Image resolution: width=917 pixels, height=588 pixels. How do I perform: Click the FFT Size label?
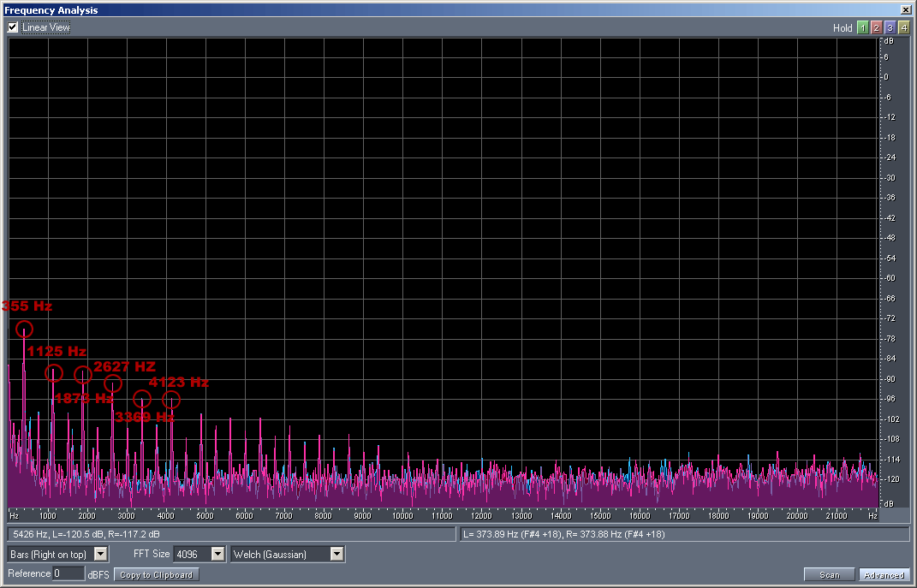152,554
